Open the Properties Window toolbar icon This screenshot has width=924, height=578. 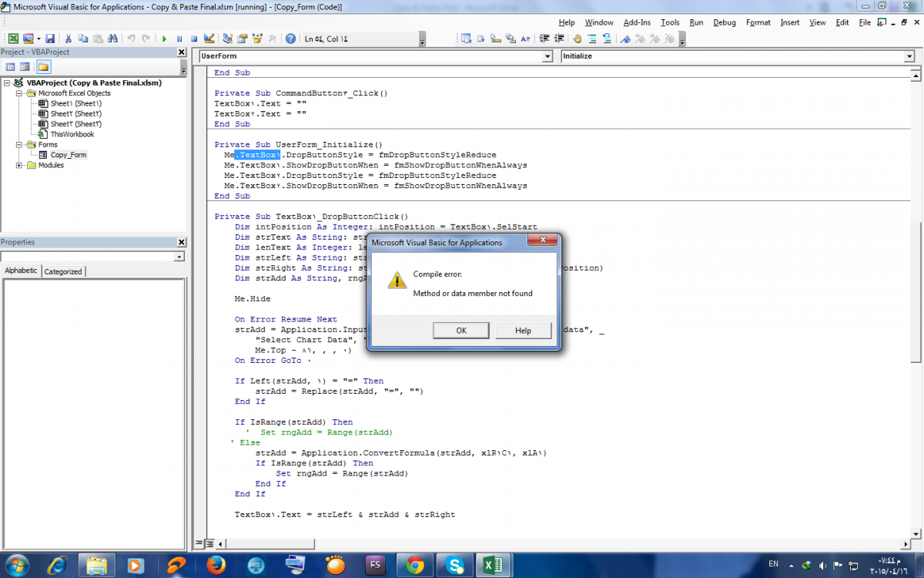pyautogui.click(x=243, y=38)
